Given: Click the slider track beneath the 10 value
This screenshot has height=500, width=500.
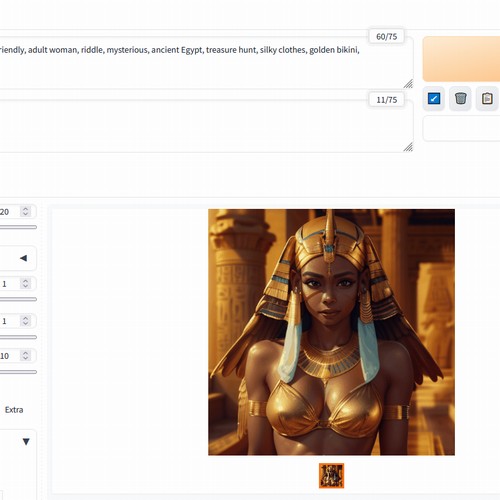Looking at the screenshot, I should pyautogui.click(x=18, y=372).
